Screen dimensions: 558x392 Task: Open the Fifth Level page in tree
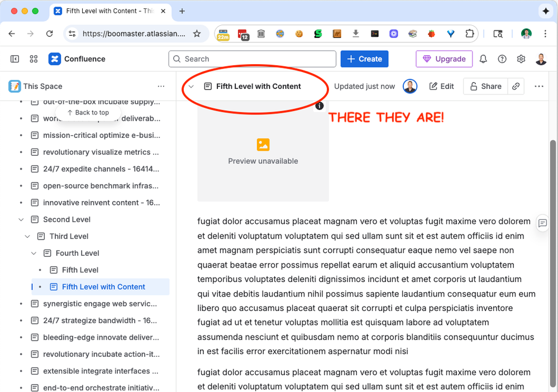click(x=80, y=270)
